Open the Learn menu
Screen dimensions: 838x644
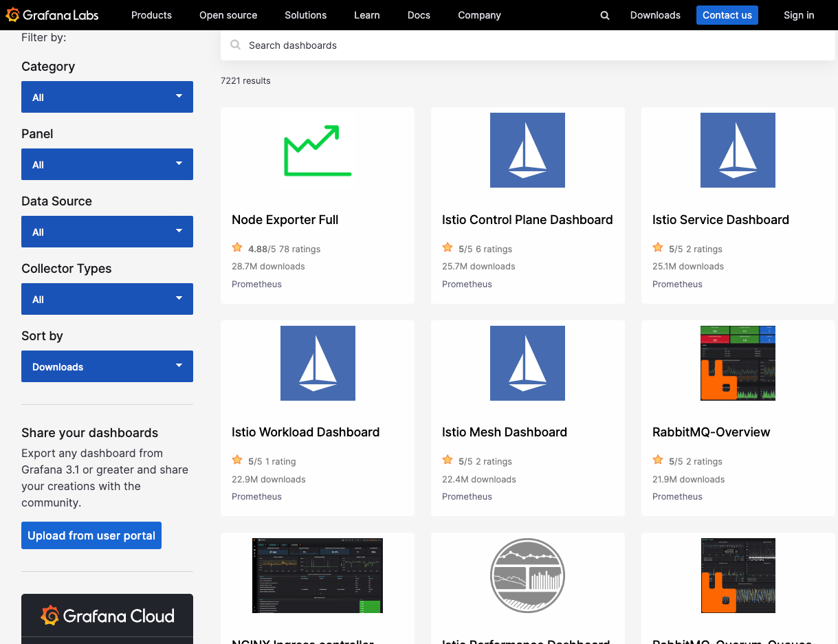(367, 15)
